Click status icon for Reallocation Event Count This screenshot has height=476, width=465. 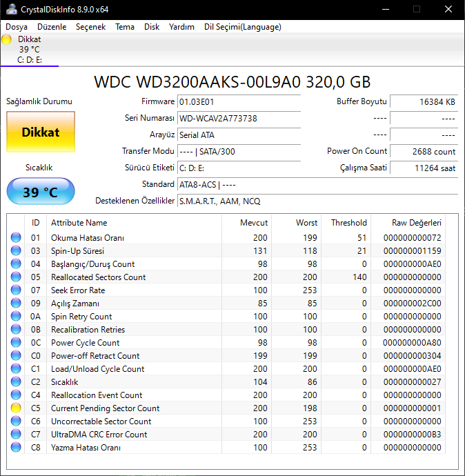(16, 395)
